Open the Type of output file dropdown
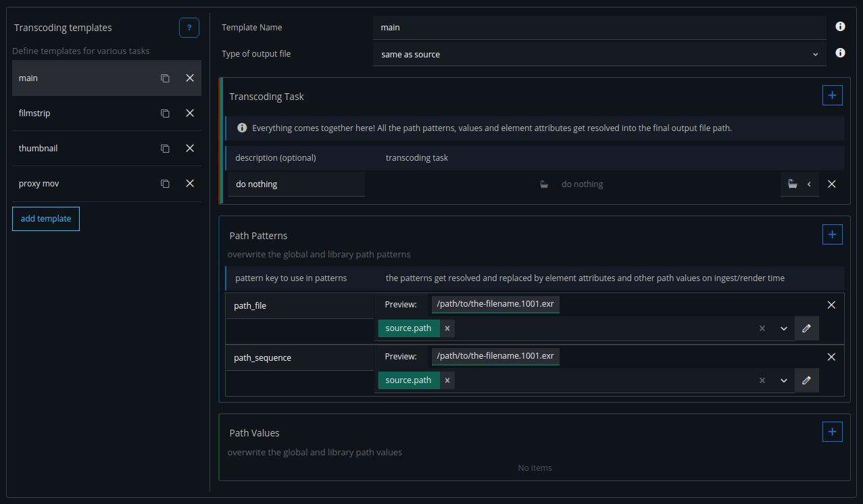This screenshot has height=504, width=863. (x=599, y=54)
